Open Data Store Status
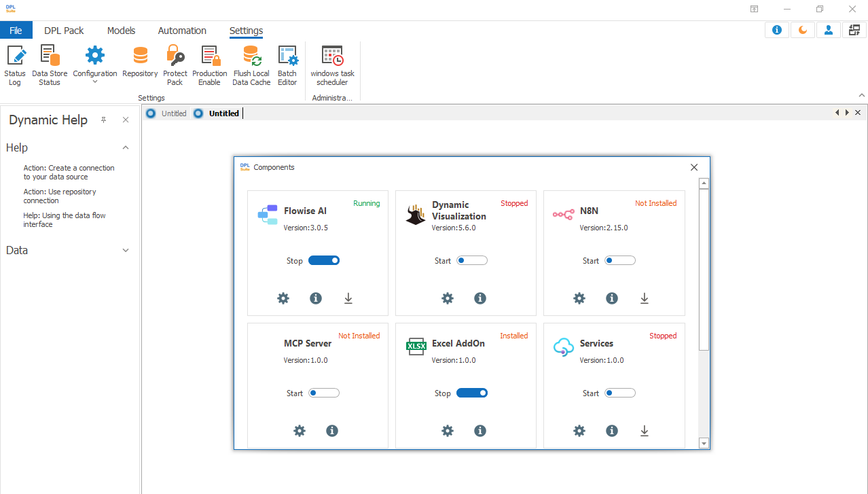 50,65
